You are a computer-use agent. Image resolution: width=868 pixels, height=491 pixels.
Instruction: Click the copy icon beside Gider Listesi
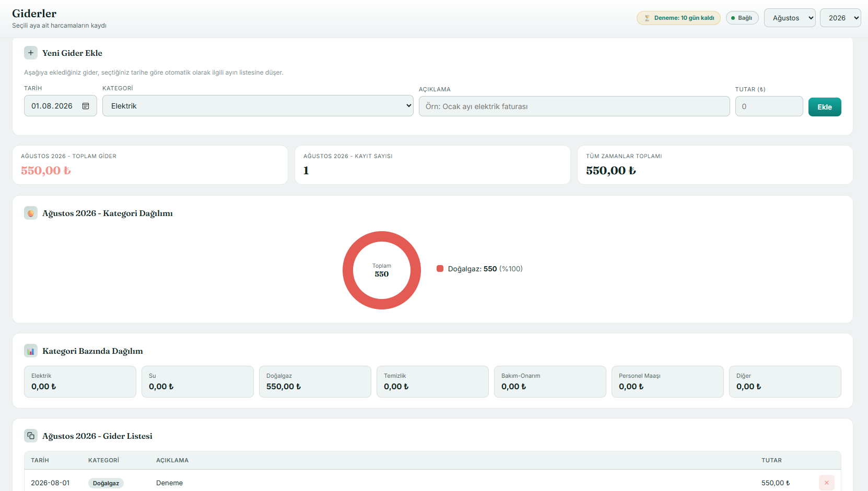point(31,436)
